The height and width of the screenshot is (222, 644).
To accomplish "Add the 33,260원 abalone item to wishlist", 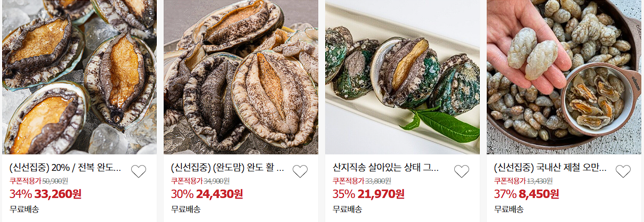I will (x=139, y=171).
